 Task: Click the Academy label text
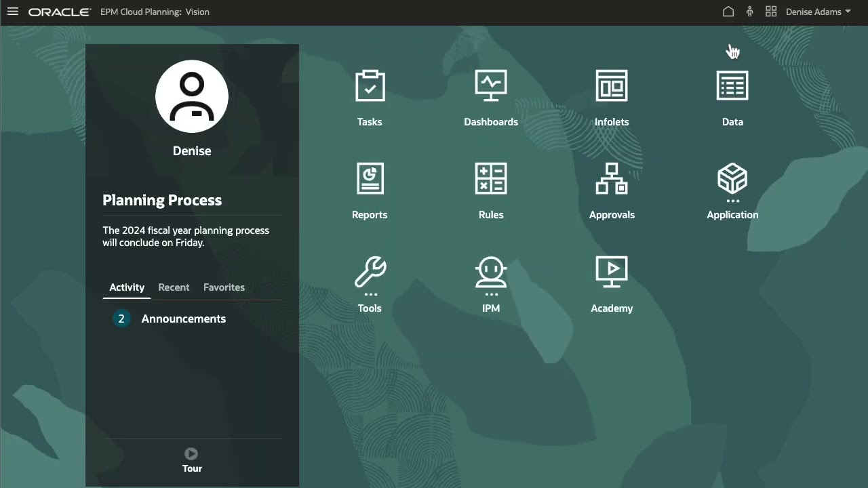point(612,308)
